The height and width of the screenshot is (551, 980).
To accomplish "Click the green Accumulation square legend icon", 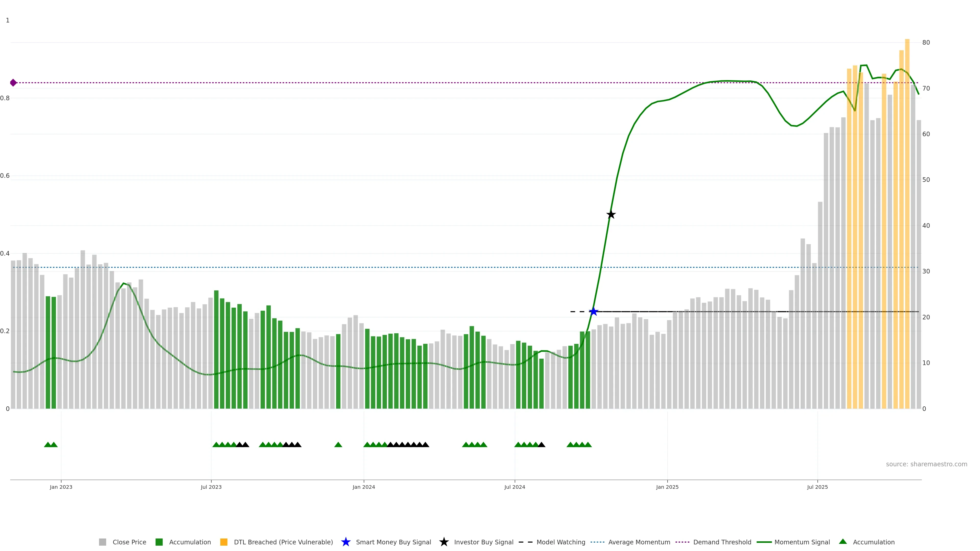I will point(159,542).
